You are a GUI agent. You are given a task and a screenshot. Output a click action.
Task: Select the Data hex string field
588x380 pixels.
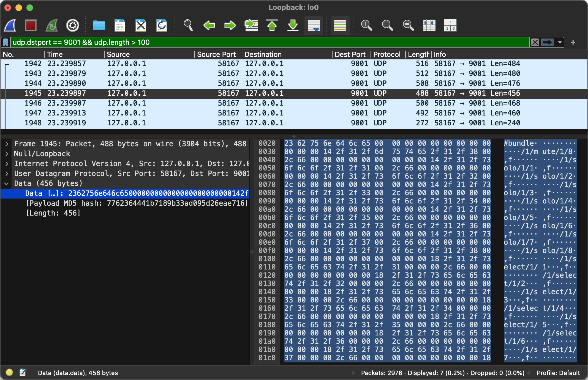click(125, 193)
